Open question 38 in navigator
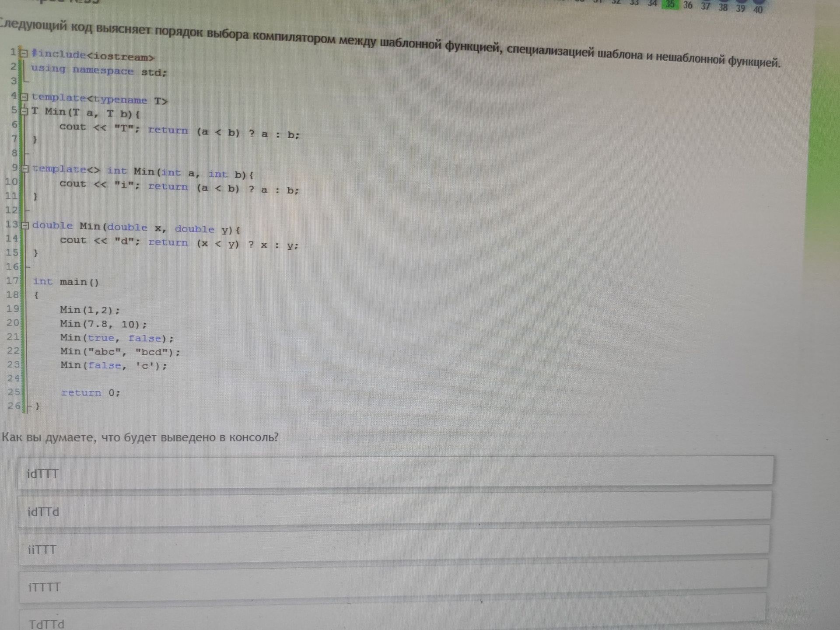Image resolution: width=840 pixels, height=630 pixels. [x=723, y=7]
